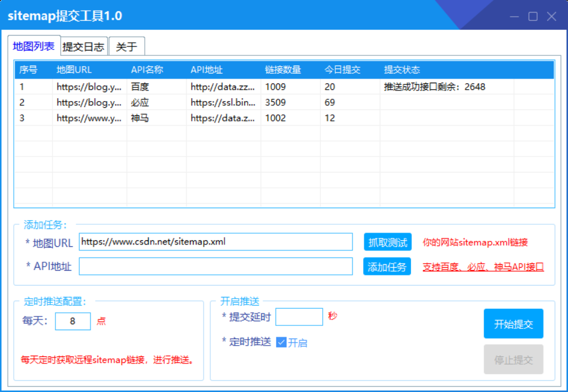Click the 添加任务 button
The width and height of the screenshot is (568, 392).
point(387,266)
